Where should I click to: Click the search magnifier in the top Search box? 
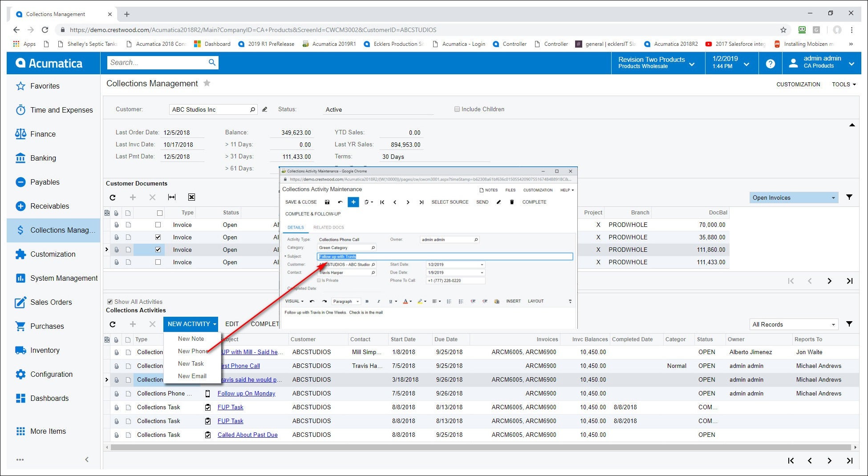[x=212, y=62]
